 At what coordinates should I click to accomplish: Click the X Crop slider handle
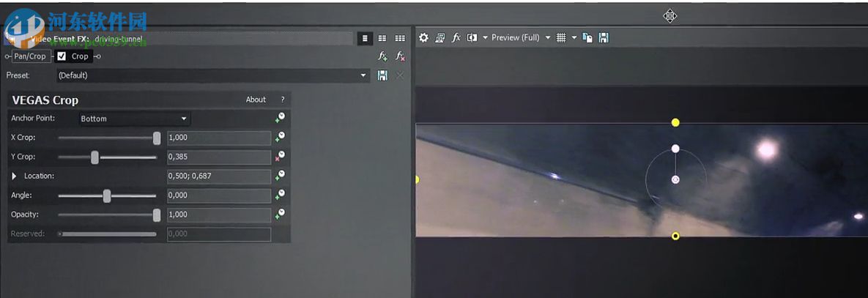point(157,138)
